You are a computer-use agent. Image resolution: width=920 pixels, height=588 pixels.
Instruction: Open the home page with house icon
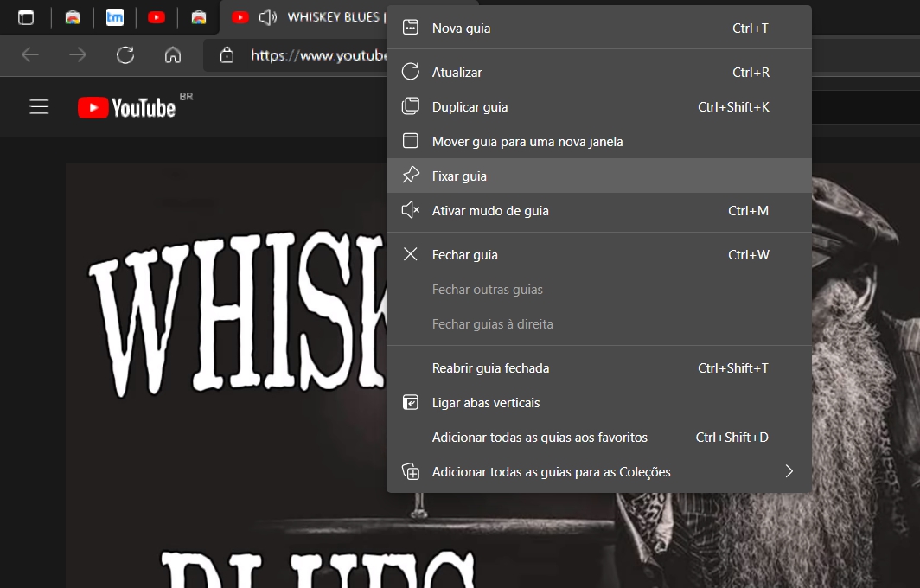tap(173, 55)
